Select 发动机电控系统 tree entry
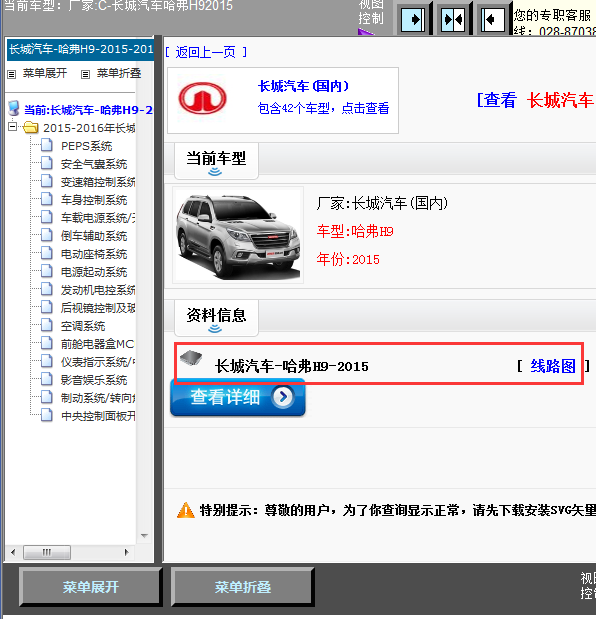 click(x=98, y=290)
